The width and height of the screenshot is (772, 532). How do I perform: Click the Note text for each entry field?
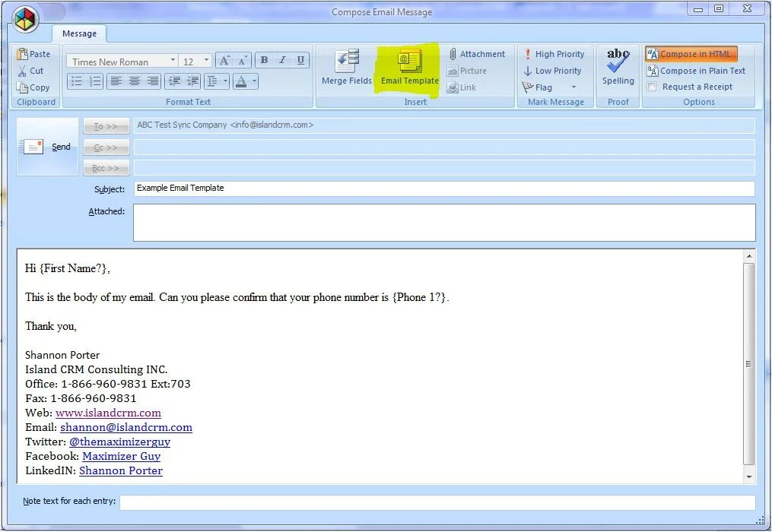click(437, 502)
